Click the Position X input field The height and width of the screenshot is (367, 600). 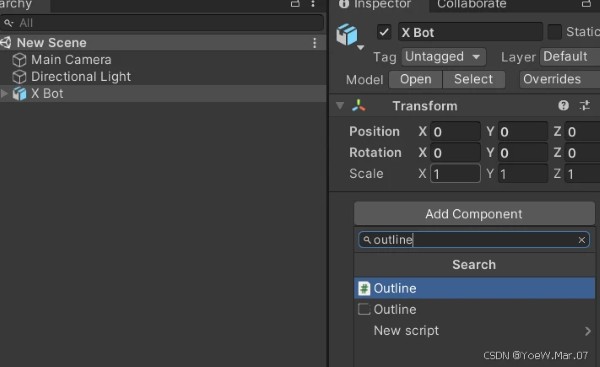455,132
